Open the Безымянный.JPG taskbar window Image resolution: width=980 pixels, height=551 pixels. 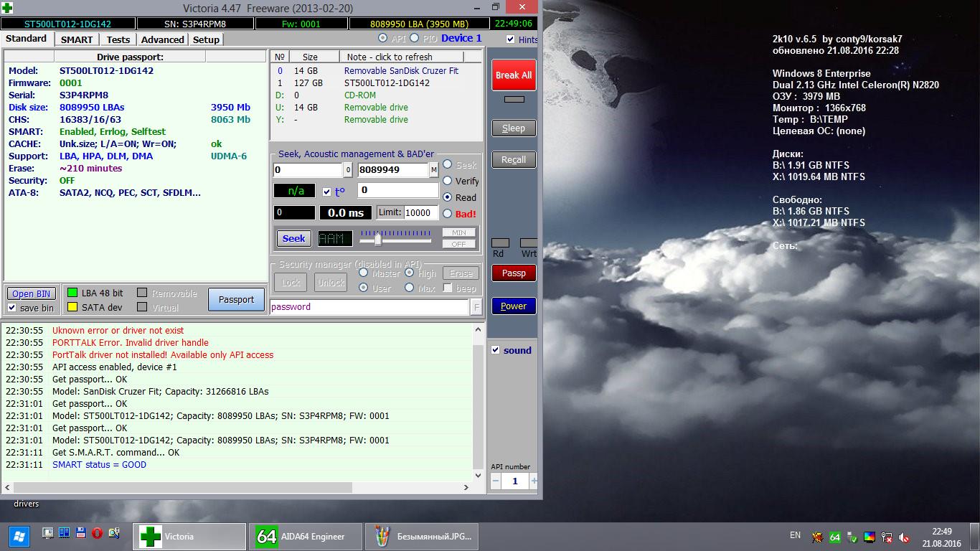pos(422,537)
